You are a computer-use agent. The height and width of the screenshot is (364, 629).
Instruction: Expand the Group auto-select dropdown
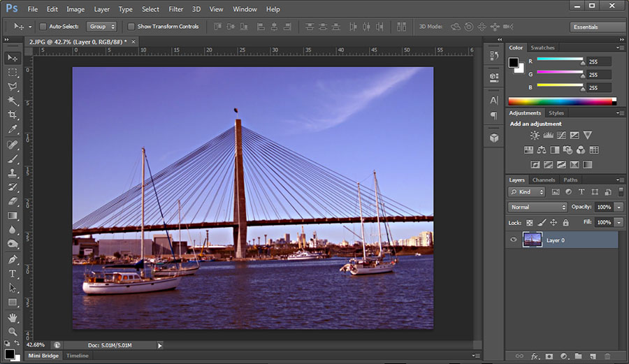coord(101,27)
